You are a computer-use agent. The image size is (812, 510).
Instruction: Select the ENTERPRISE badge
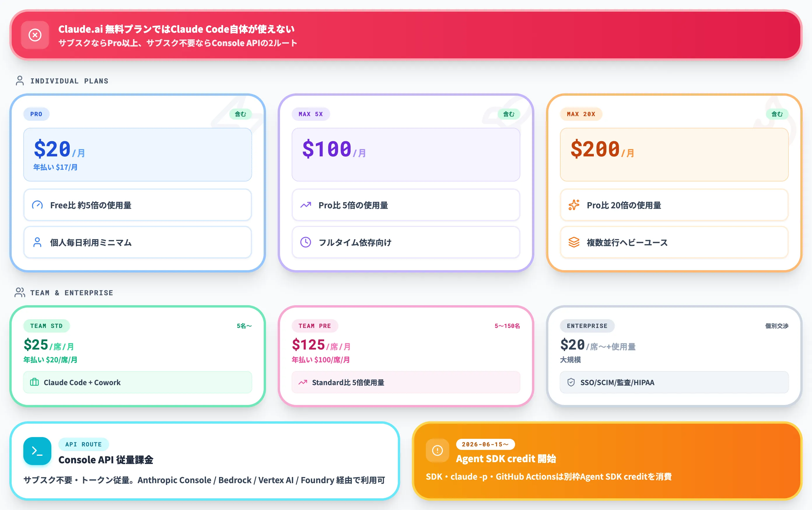point(587,326)
